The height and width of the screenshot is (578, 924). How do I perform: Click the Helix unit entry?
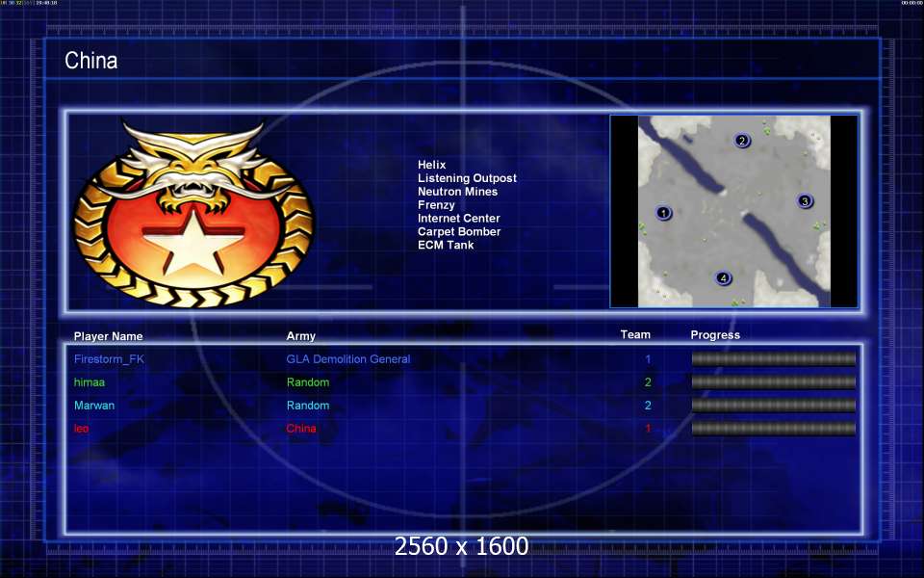431,165
